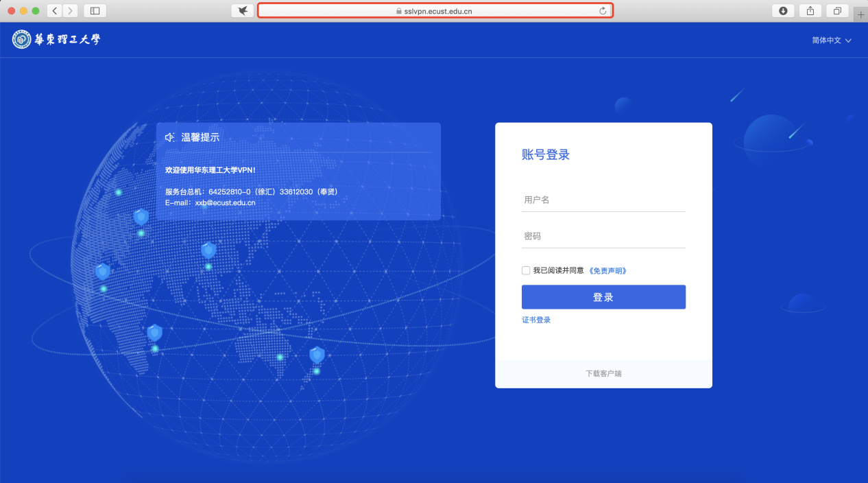Viewport: 868px width, 483px height.
Task: Check the 我已阅读并同意 checkbox
Action: [526, 270]
